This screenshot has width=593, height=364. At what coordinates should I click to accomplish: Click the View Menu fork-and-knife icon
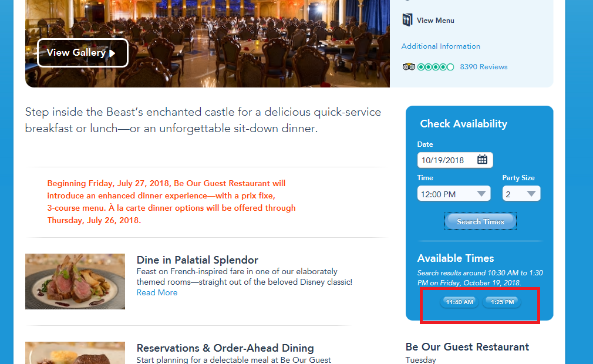407,19
